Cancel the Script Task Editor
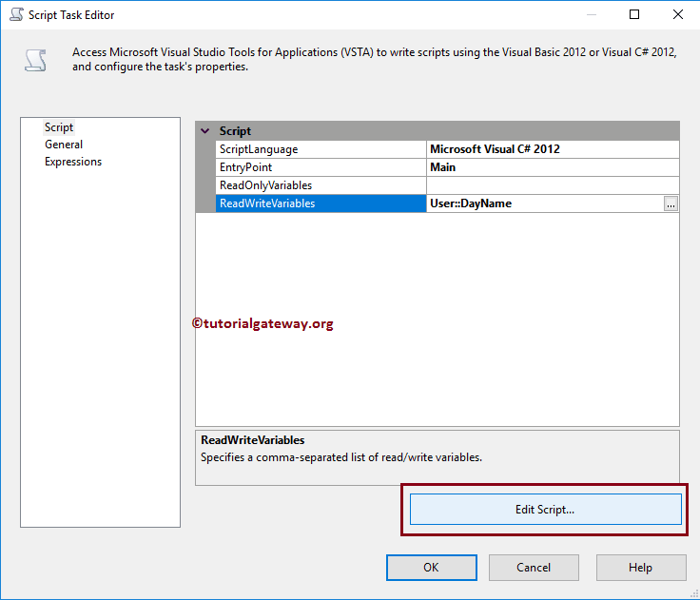 coord(534,568)
